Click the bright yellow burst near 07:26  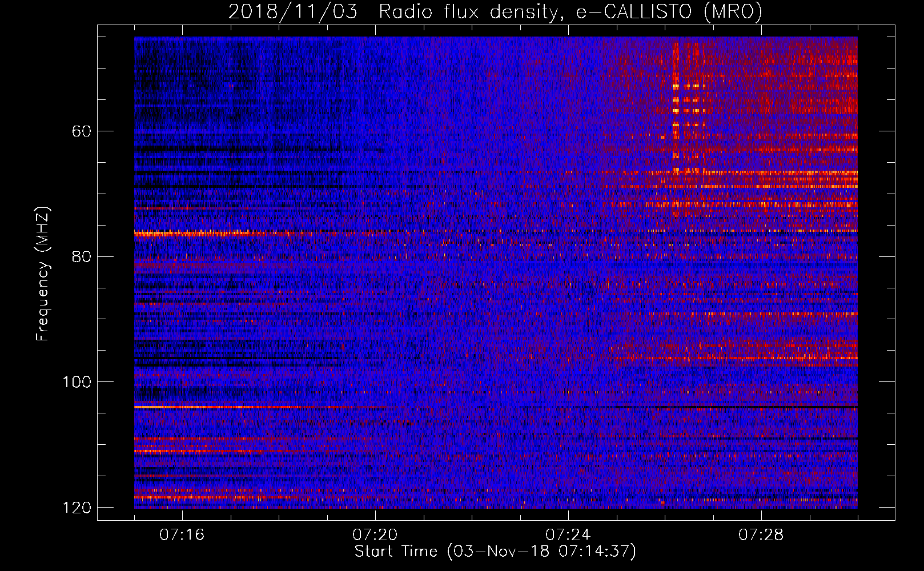pos(676,108)
